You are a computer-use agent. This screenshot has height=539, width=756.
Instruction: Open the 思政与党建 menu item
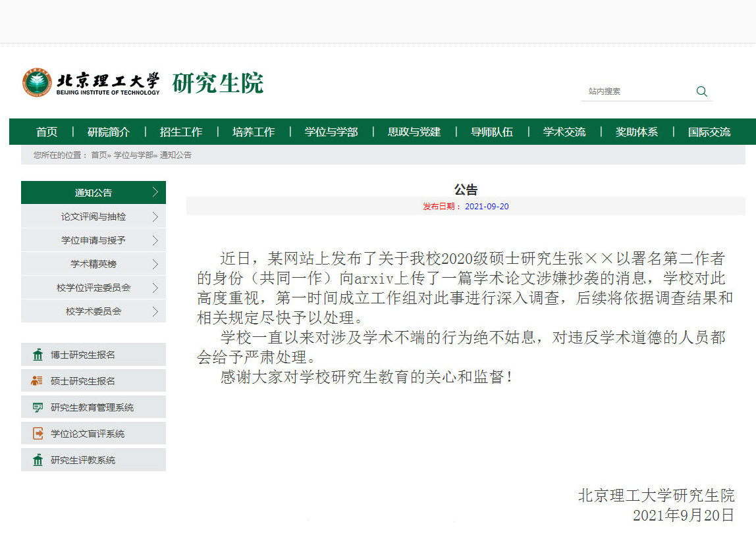click(x=414, y=132)
